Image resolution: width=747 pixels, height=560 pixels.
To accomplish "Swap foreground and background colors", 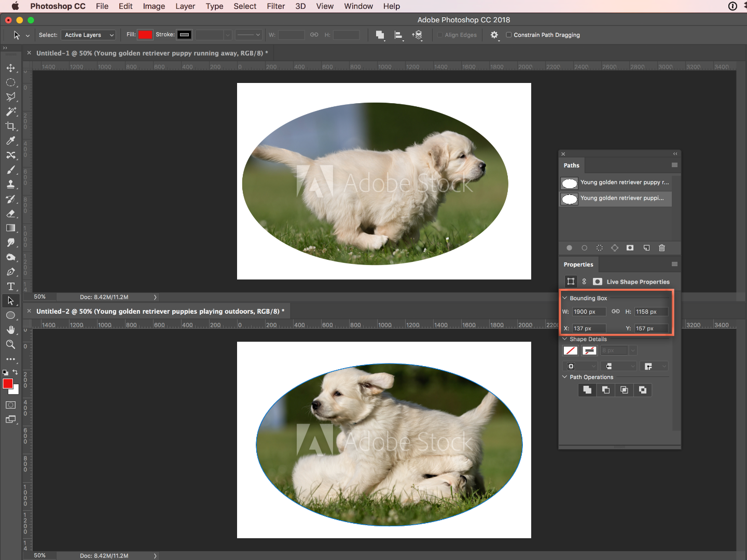I will coord(15,372).
